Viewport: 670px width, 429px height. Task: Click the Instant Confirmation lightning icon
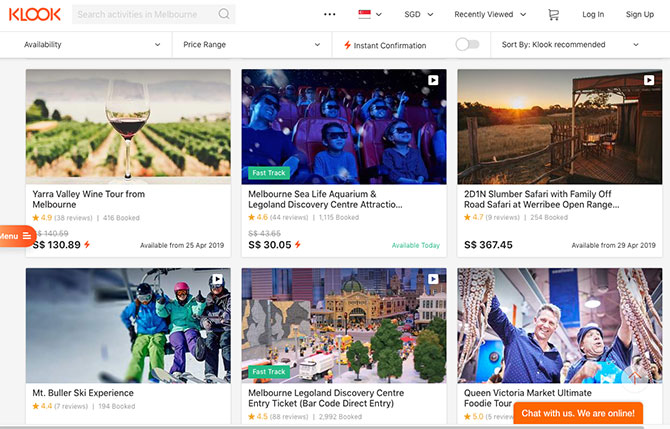coord(347,45)
